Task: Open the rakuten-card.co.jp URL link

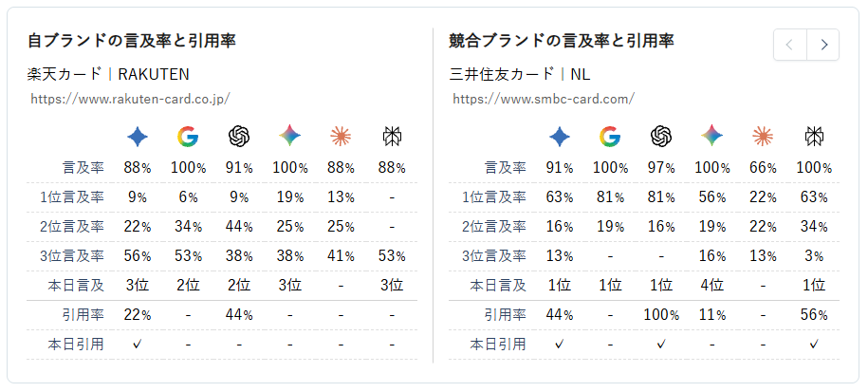Action: tap(130, 99)
